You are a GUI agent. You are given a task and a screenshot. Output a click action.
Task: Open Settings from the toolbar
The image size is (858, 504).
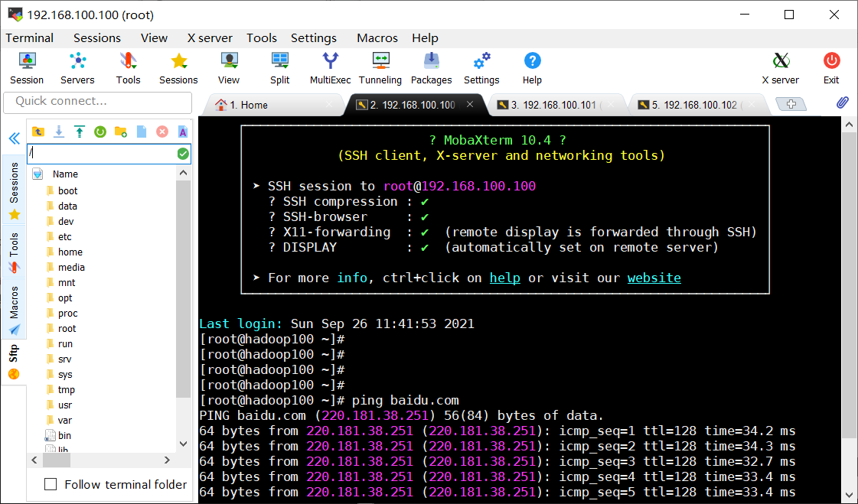(x=481, y=68)
